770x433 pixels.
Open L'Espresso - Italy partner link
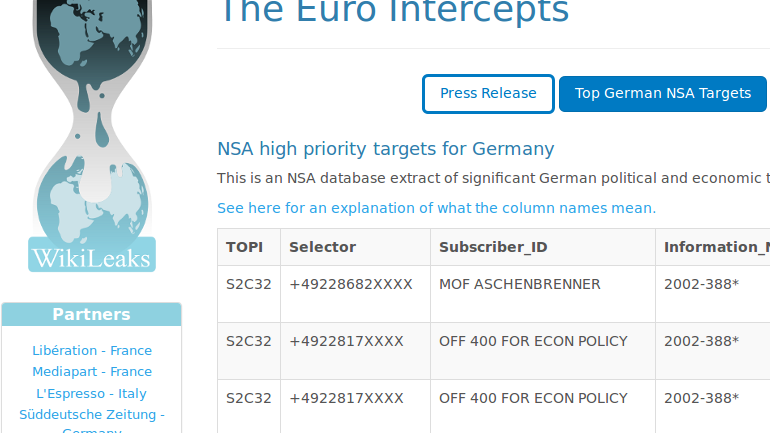[x=92, y=393]
